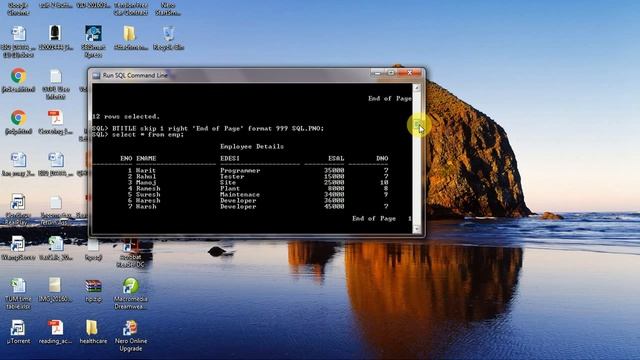
Task: Click the Run SQL Command Line title icon
Action: coord(96,75)
